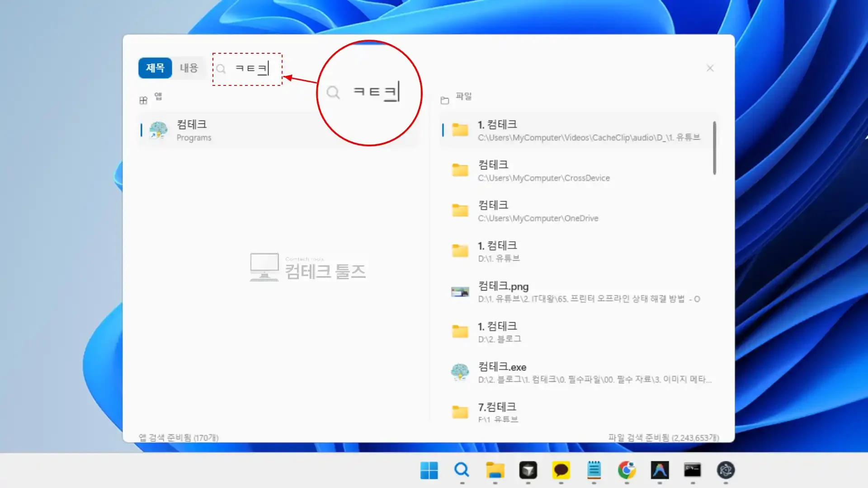Open the terminal app on taskbar
868x488 pixels.
click(693, 470)
